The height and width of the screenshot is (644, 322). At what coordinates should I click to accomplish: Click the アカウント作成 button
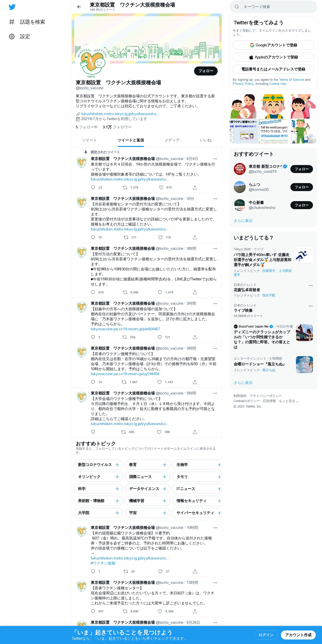298,635
